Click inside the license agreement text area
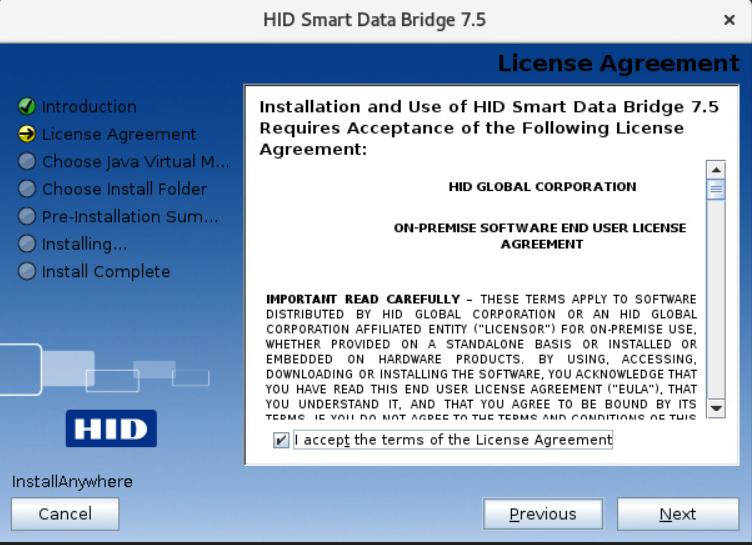 [x=480, y=330]
